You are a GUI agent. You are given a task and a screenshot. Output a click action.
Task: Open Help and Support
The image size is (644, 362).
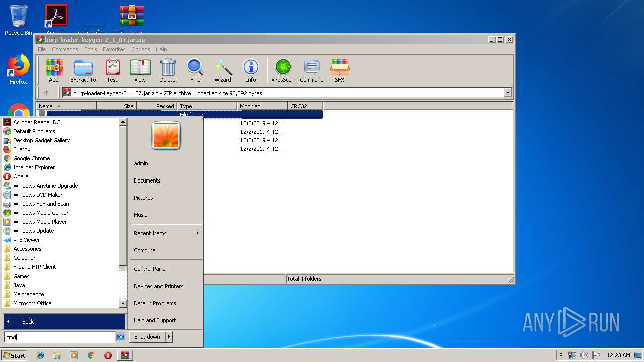click(x=154, y=320)
